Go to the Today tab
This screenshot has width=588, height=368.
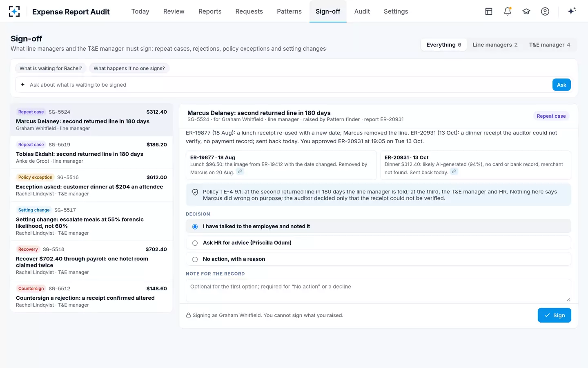140,11
